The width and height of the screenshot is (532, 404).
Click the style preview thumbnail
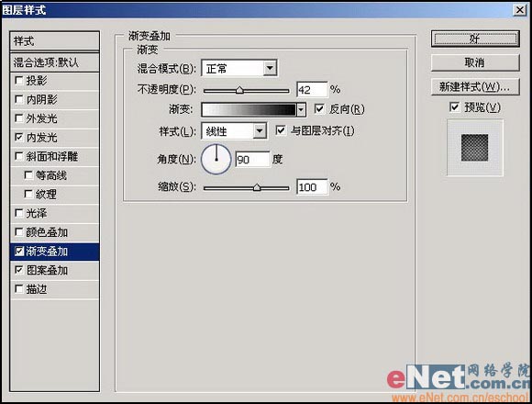474,148
